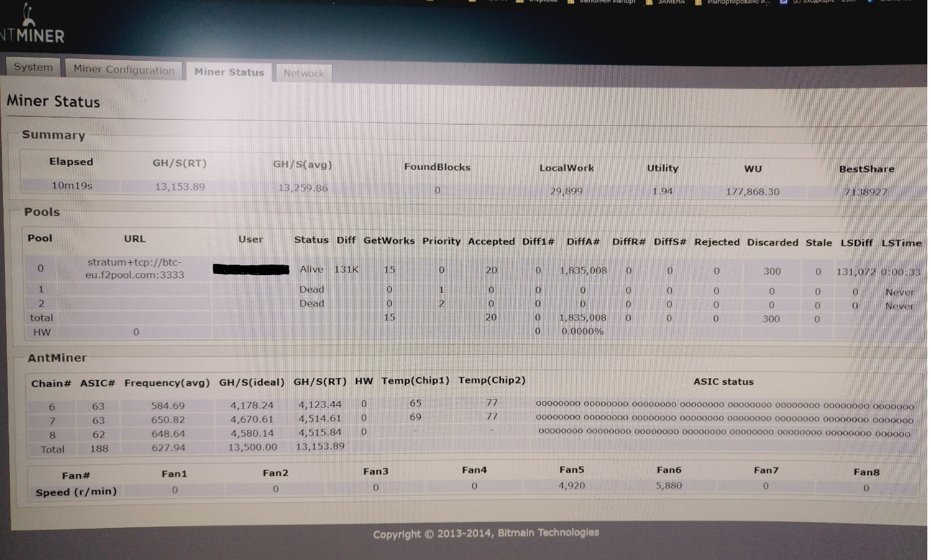Select chain 6 ideal hashrate 4,178.24

(251, 405)
